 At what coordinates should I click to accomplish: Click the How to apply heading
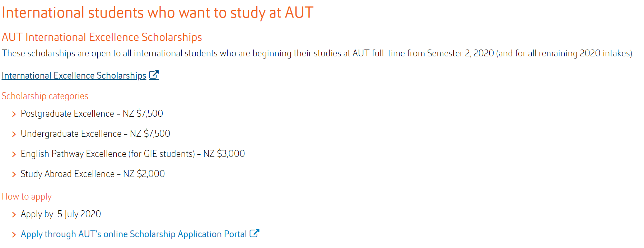[x=27, y=196]
